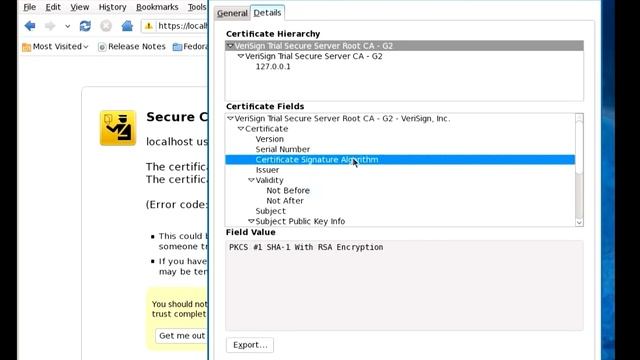Switch to the General tab
Image resolution: width=640 pixels, height=360 pixels.
pyautogui.click(x=232, y=13)
